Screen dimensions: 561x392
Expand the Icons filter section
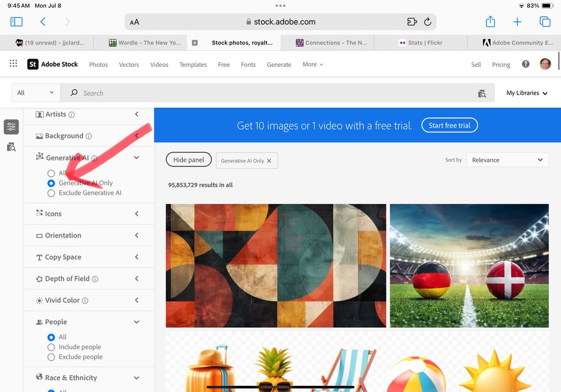point(136,213)
